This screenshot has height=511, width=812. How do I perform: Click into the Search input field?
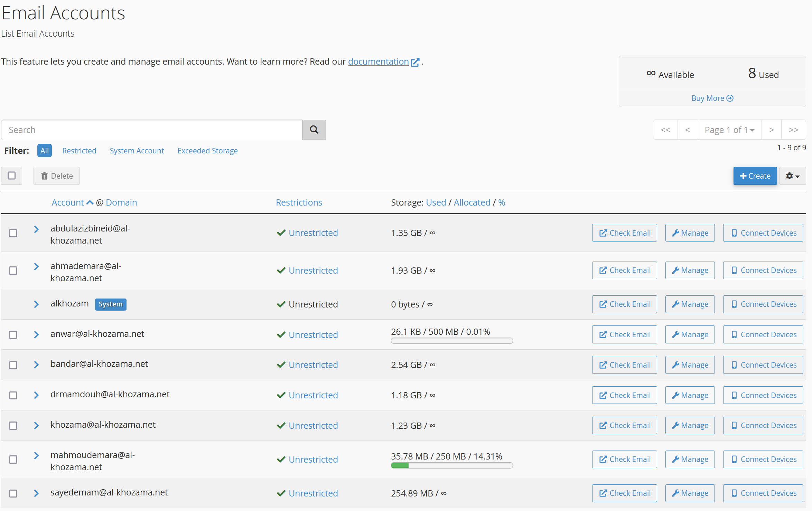click(x=152, y=130)
